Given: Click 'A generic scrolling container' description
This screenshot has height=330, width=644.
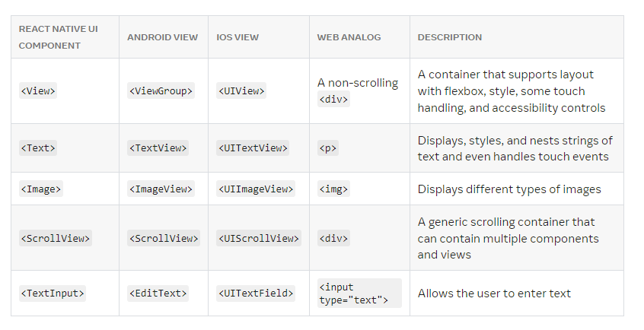Looking at the screenshot, I should click(508, 239).
